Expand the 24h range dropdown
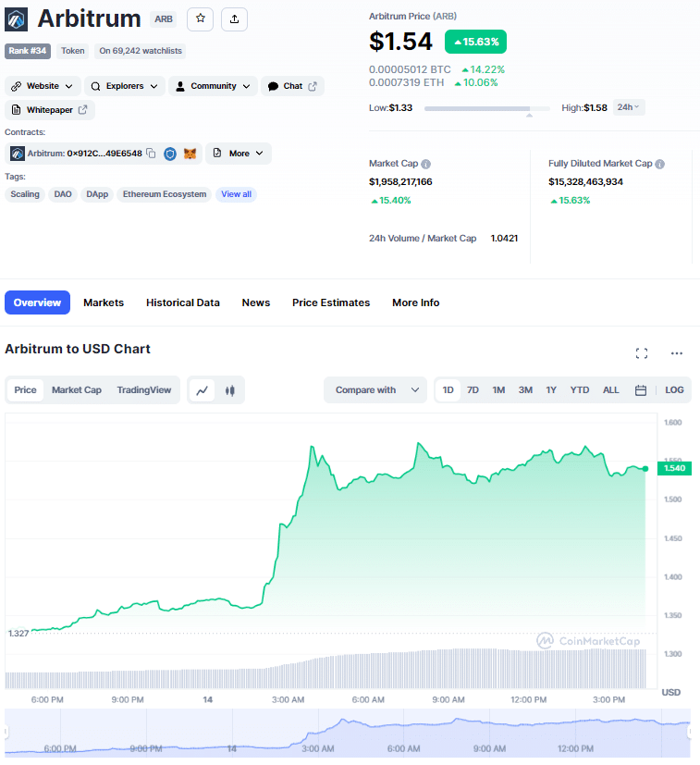 point(629,107)
